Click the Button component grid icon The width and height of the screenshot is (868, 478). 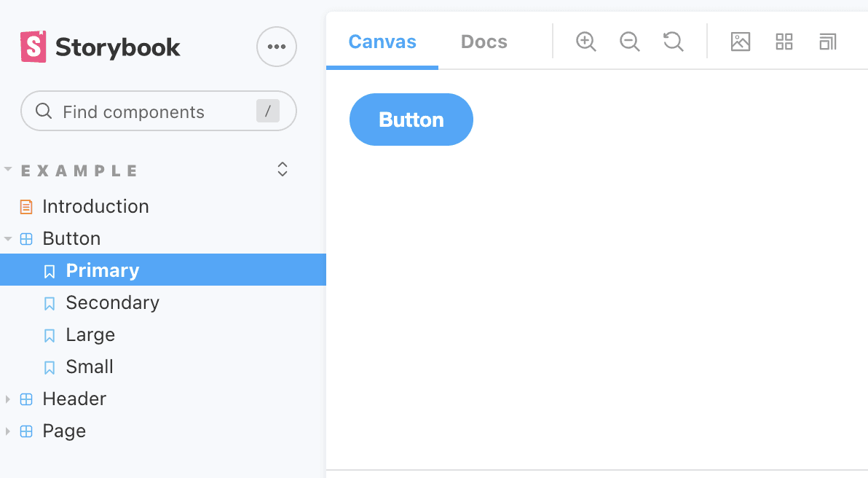click(x=26, y=239)
